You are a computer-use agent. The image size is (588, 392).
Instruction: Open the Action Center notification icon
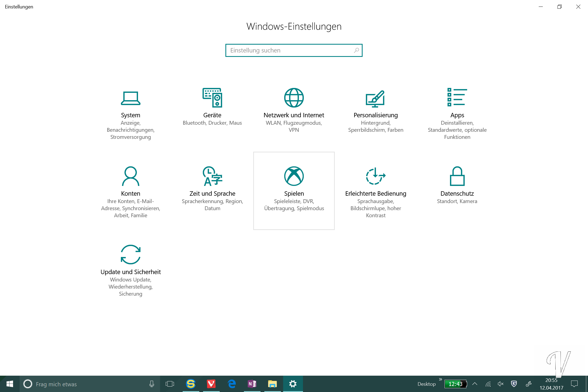coord(574,384)
